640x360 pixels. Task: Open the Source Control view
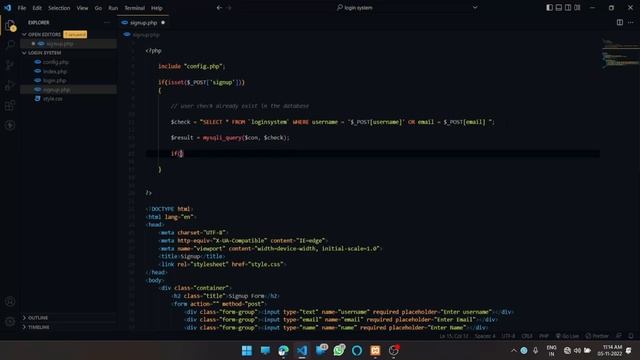click(10, 65)
